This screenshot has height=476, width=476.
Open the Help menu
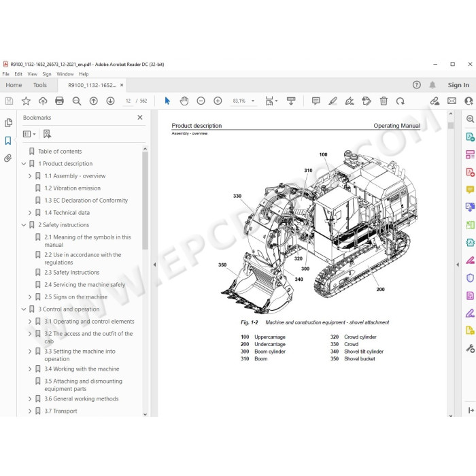84,73
